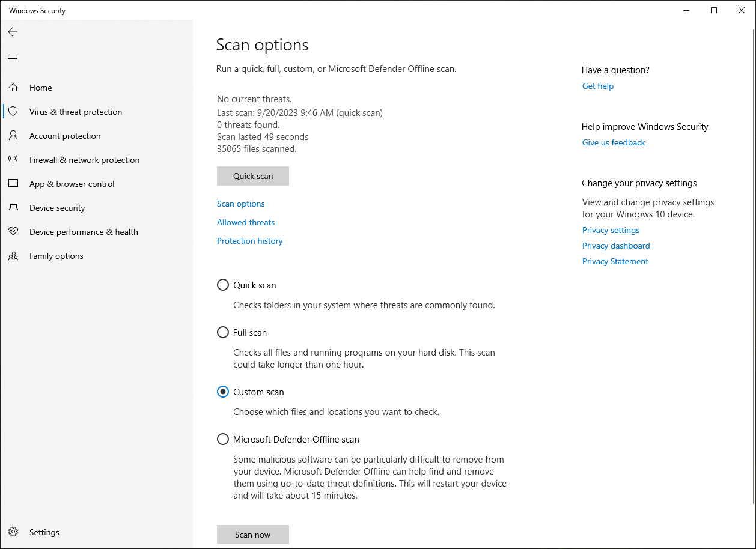756x549 pixels.
Task: Click the Family options icon
Action: click(x=13, y=255)
